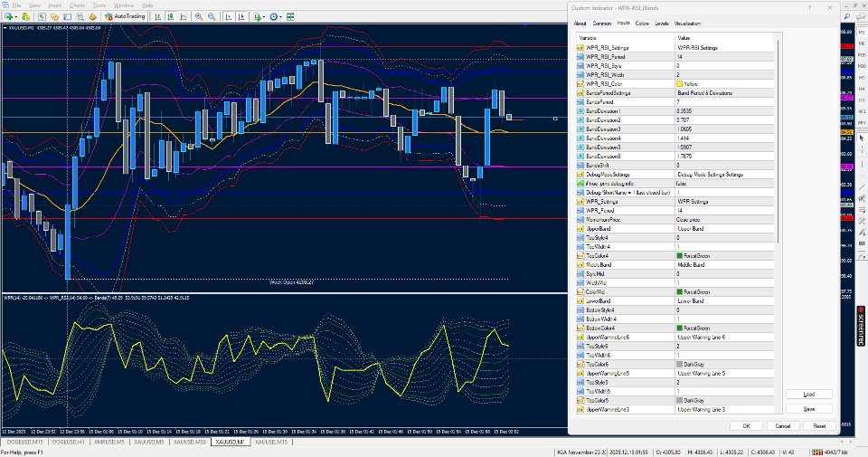868x457 pixels.
Task: Select the M5 timeframe button
Action: point(862,43)
